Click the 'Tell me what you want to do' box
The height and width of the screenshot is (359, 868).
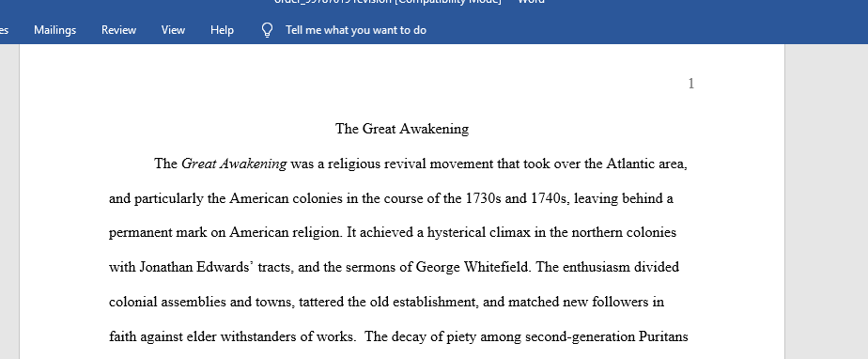pos(355,30)
